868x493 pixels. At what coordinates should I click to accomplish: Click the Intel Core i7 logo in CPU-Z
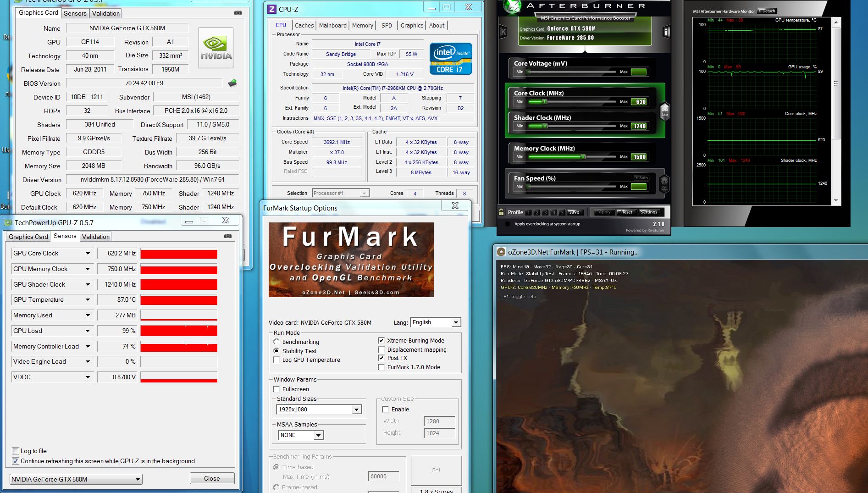451,59
